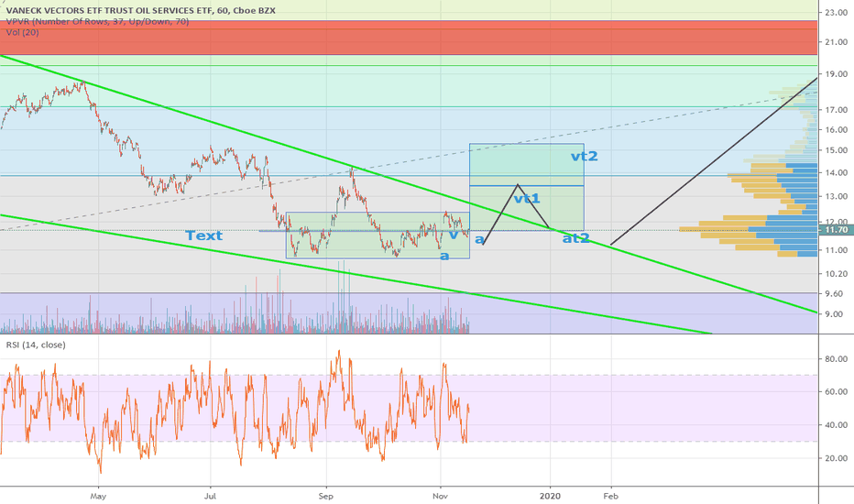This screenshot has width=854, height=504.
Task: Click the 'vt1' annotation label
Action: 527,198
